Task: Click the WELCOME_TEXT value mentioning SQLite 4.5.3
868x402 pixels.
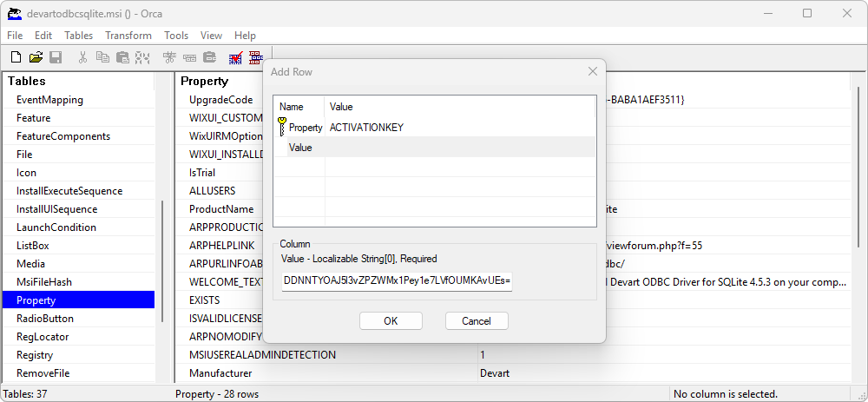Action: point(727,282)
